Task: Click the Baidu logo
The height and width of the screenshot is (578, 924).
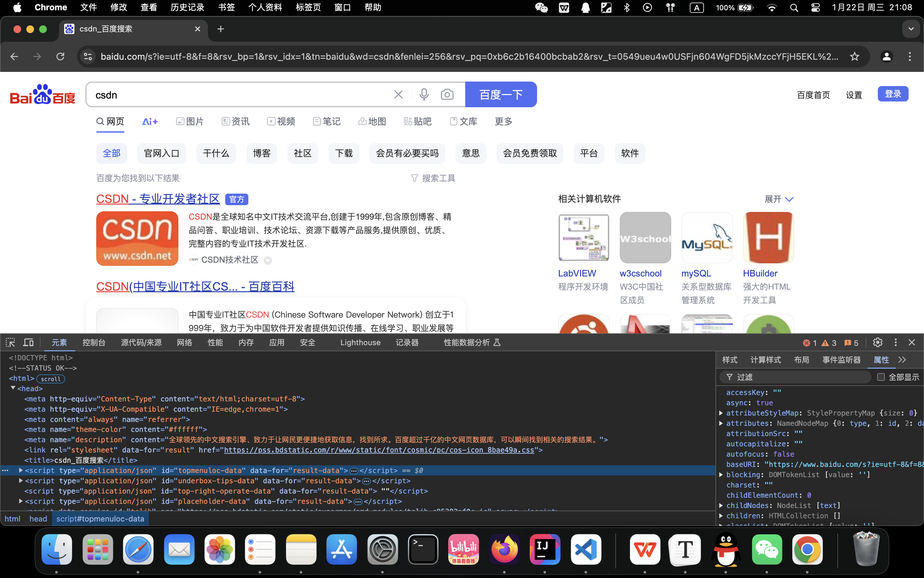Action: pos(43,94)
